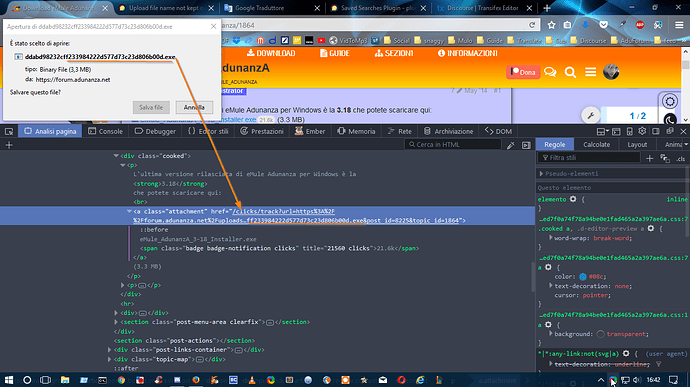The image size is (690, 387).
Task: Click the devtools split console icon
Action: tap(616, 131)
